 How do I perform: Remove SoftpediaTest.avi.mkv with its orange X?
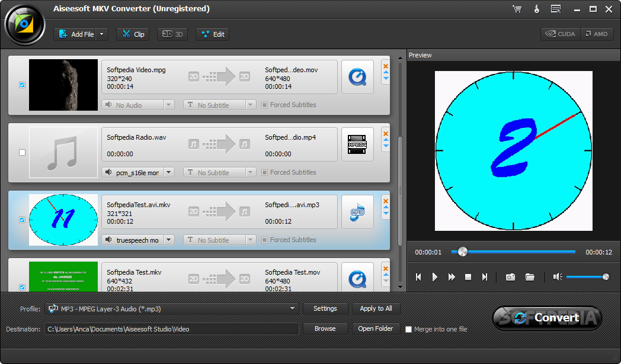tap(386, 201)
